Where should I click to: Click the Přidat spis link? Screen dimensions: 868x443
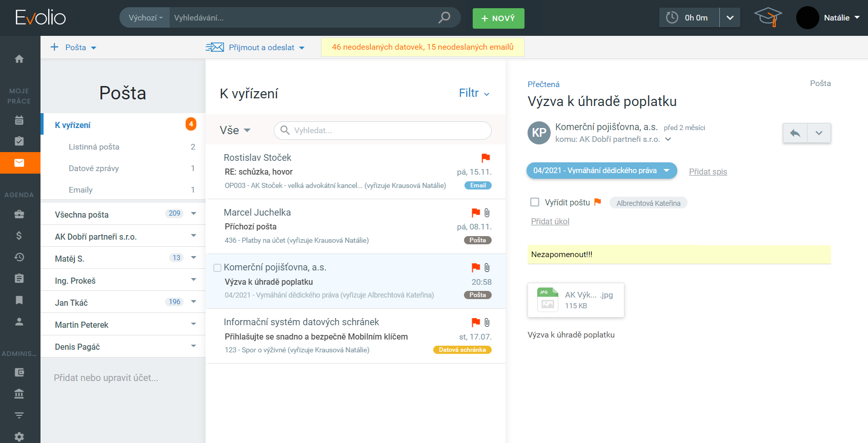[x=708, y=172]
